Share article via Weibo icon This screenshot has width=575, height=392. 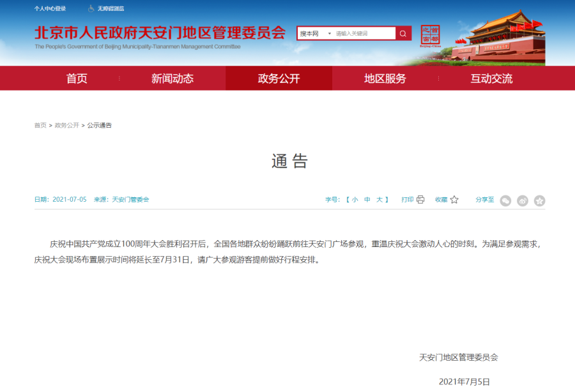point(523,200)
